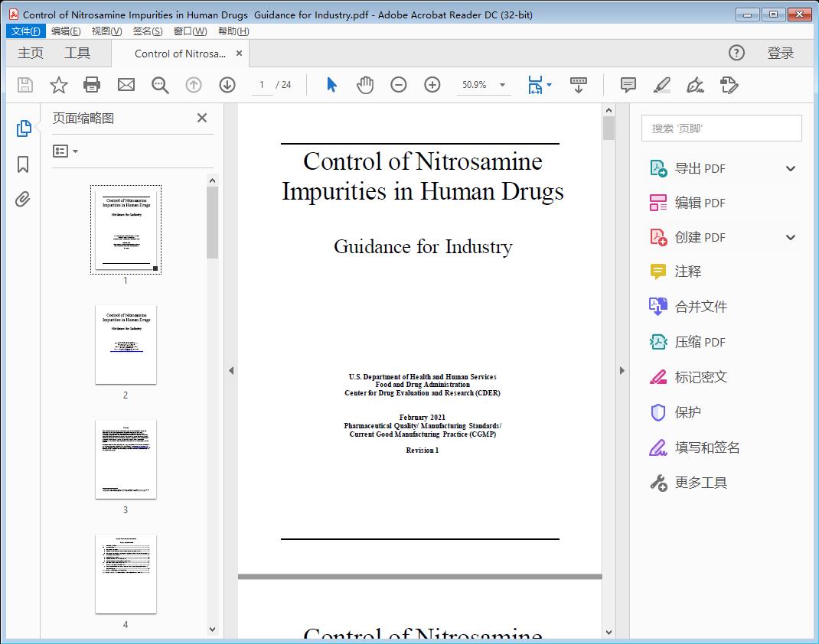Click the document vertical scrollbar handle
This screenshot has height=644, width=819.
609,128
